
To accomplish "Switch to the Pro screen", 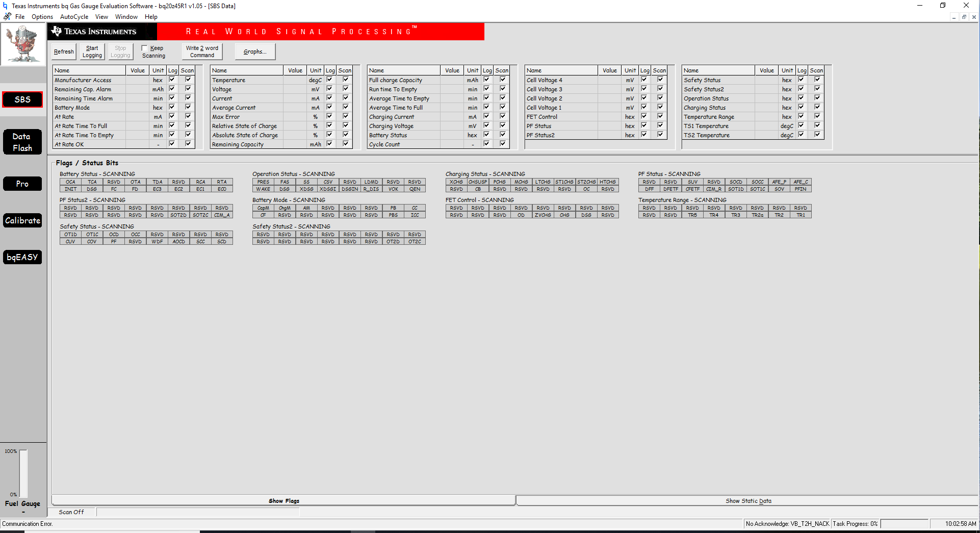I will (x=22, y=184).
